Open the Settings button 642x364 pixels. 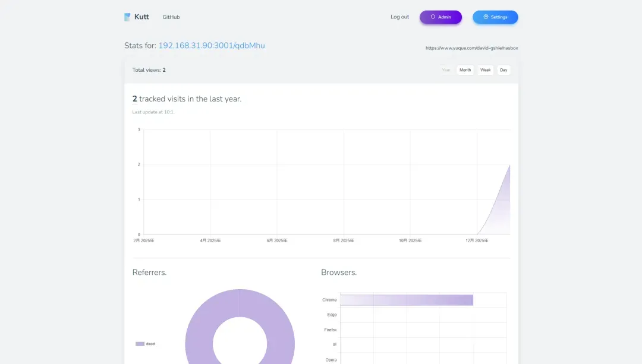(495, 17)
